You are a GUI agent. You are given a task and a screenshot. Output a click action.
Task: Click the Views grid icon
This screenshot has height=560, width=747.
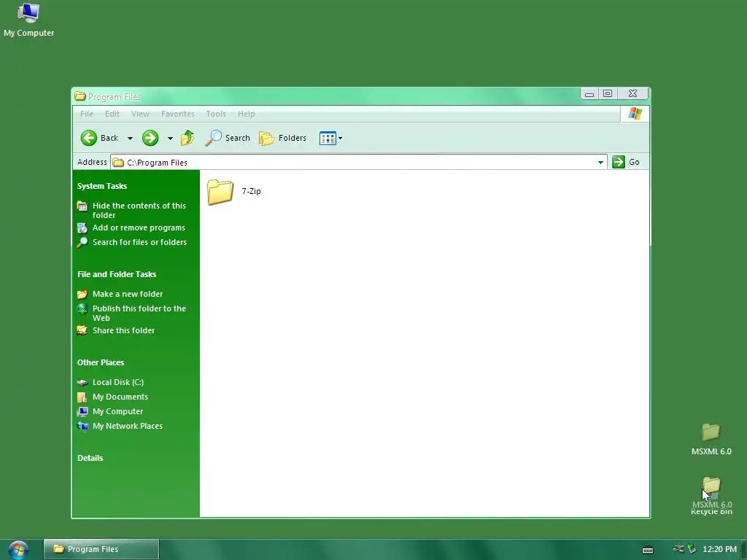click(x=328, y=138)
